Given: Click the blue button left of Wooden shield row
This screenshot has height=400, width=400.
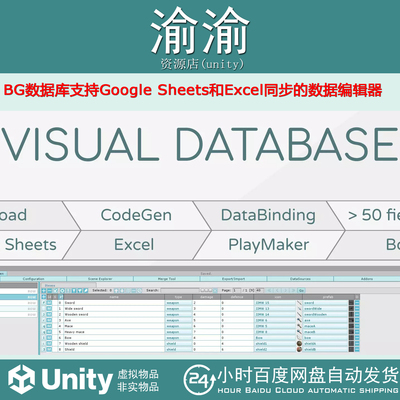Looking at the screenshot, I should (49, 343).
